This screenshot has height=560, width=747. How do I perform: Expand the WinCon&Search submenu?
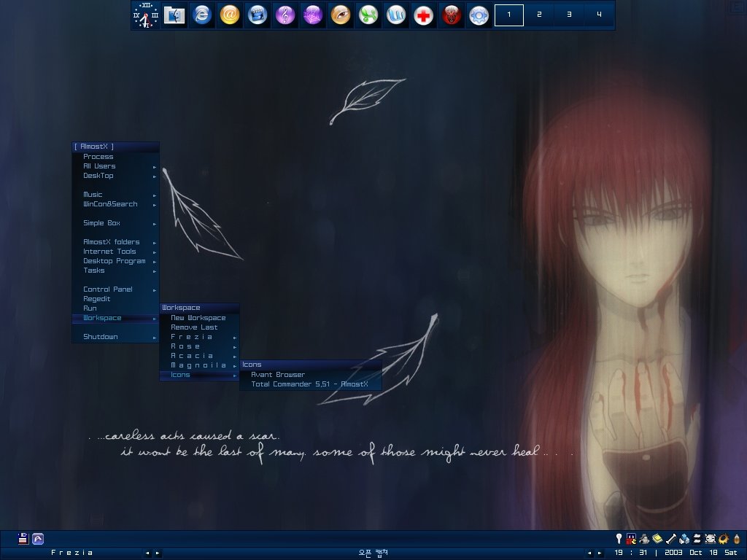[x=116, y=204]
